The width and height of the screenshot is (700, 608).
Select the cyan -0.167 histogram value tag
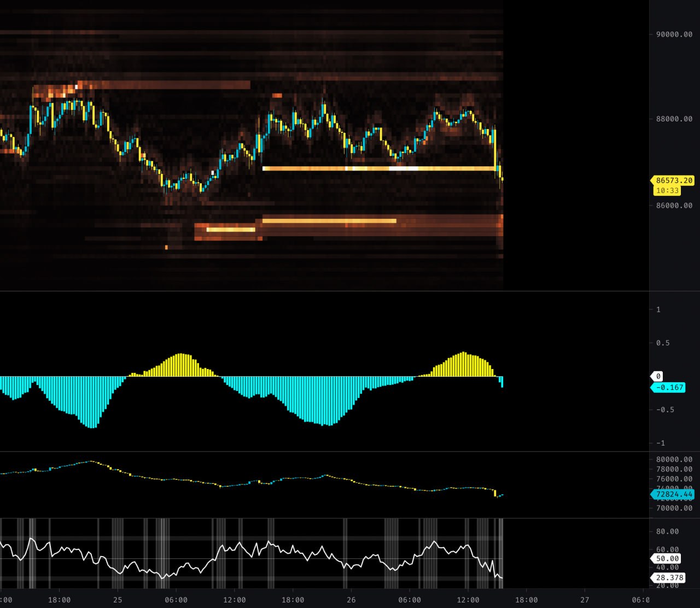(x=669, y=388)
